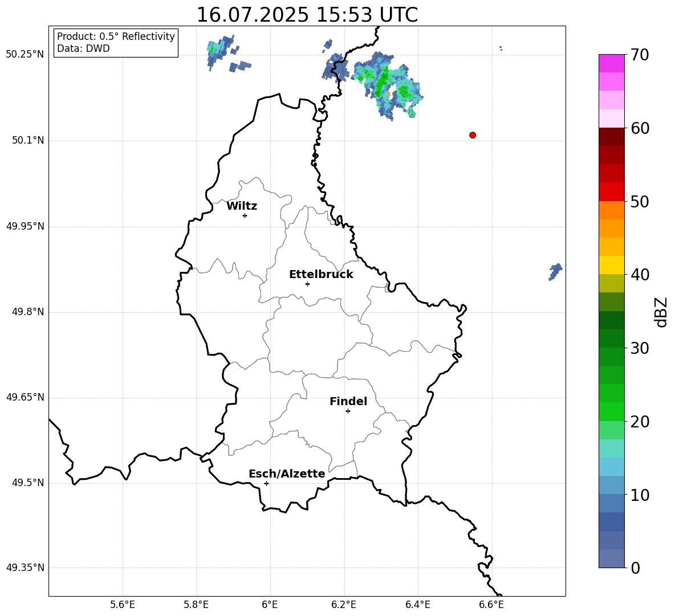Click the 6.6°E longitude label
The width and height of the screenshot is (675, 616).
coord(491,605)
